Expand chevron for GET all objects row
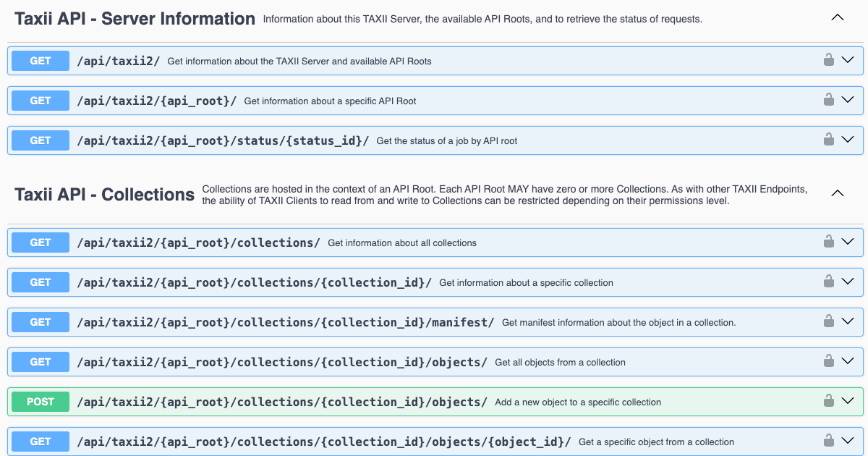 tap(848, 361)
